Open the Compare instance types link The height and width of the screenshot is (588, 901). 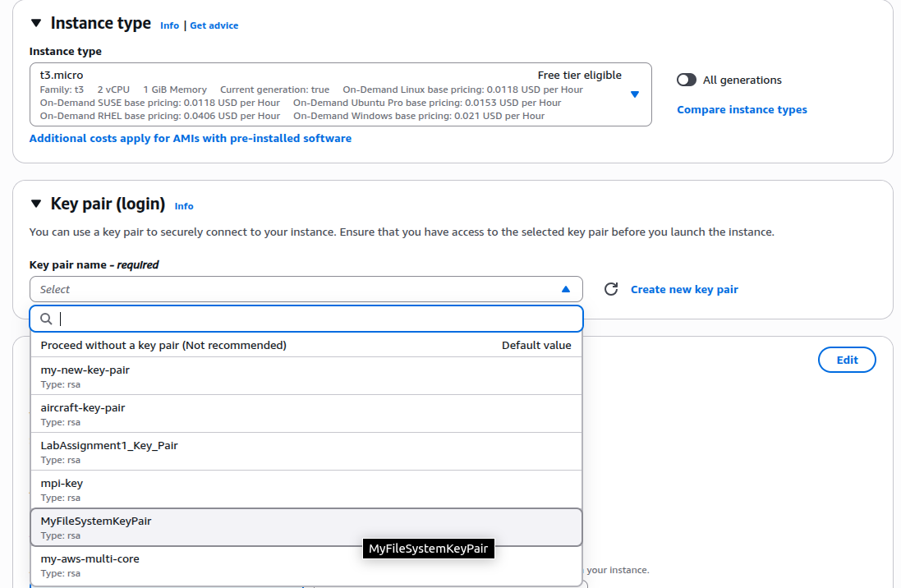click(742, 109)
